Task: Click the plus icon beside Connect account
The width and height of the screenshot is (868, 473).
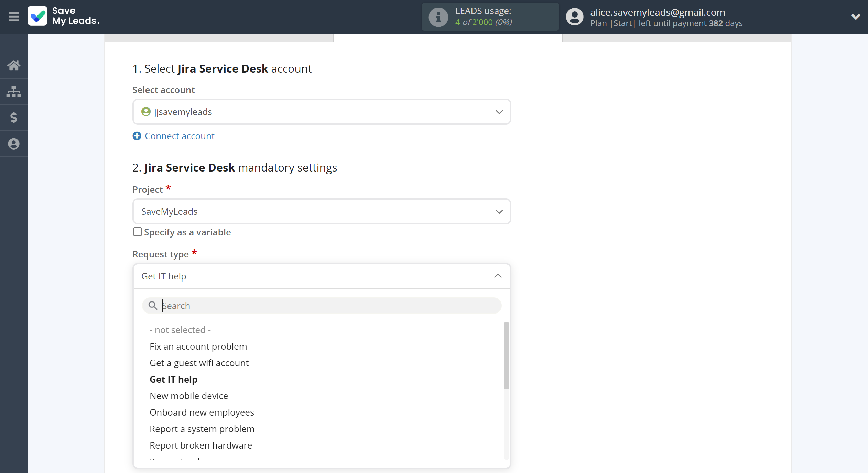Action: (x=137, y=136)
